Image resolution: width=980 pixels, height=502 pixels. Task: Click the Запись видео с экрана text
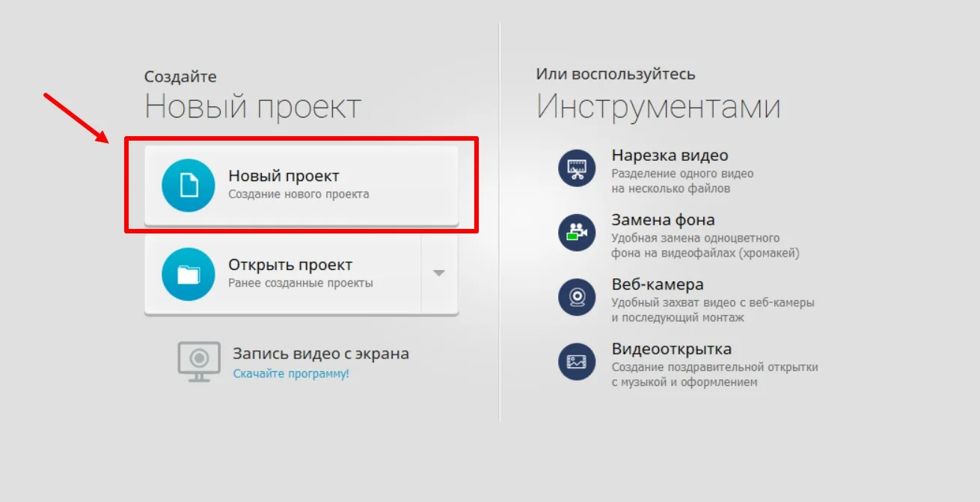[x=320, y=354]
